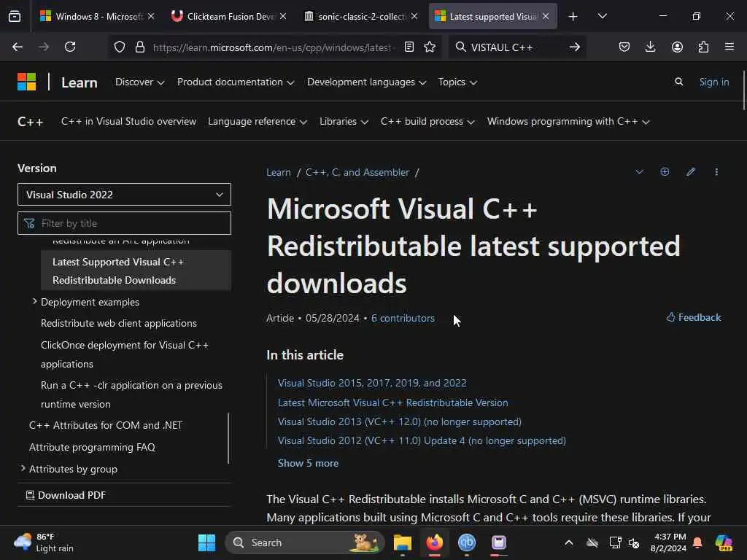Open the Learn breadcrumb link
747x560 pixels.
(278, 172)
